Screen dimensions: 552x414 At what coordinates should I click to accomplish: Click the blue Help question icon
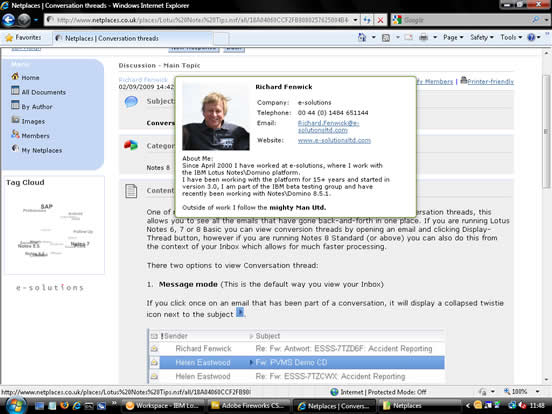[531, 37]
